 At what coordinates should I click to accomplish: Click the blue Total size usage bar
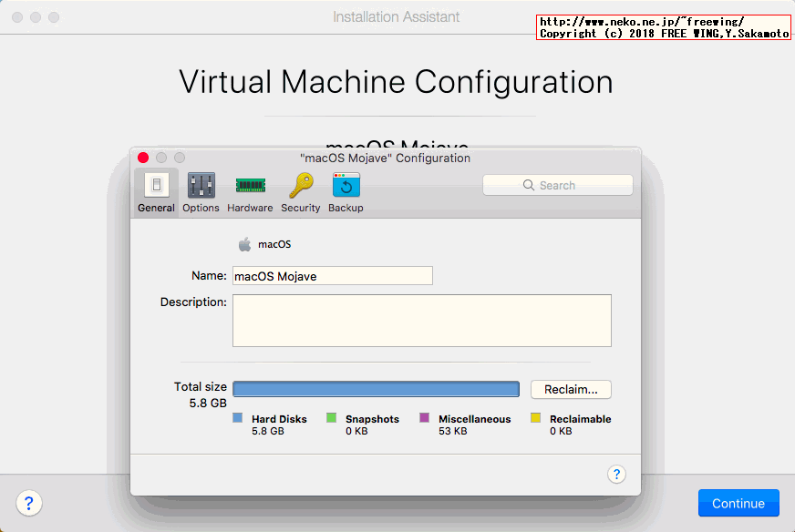[x=376, y=390]
